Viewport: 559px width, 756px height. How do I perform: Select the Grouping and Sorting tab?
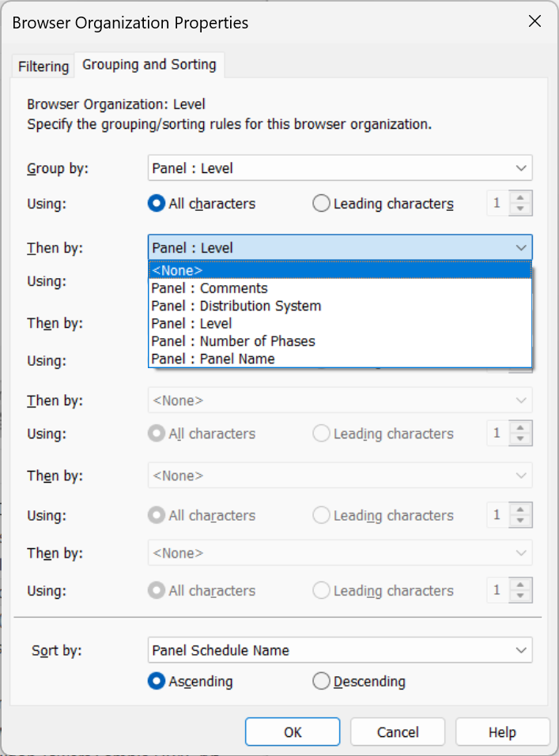(x=149, y=65)
